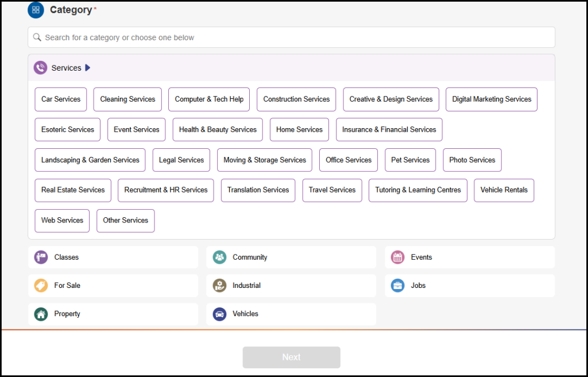Choose the Vehicle Rentals category
588x377 pixels.
coord(504,190)
